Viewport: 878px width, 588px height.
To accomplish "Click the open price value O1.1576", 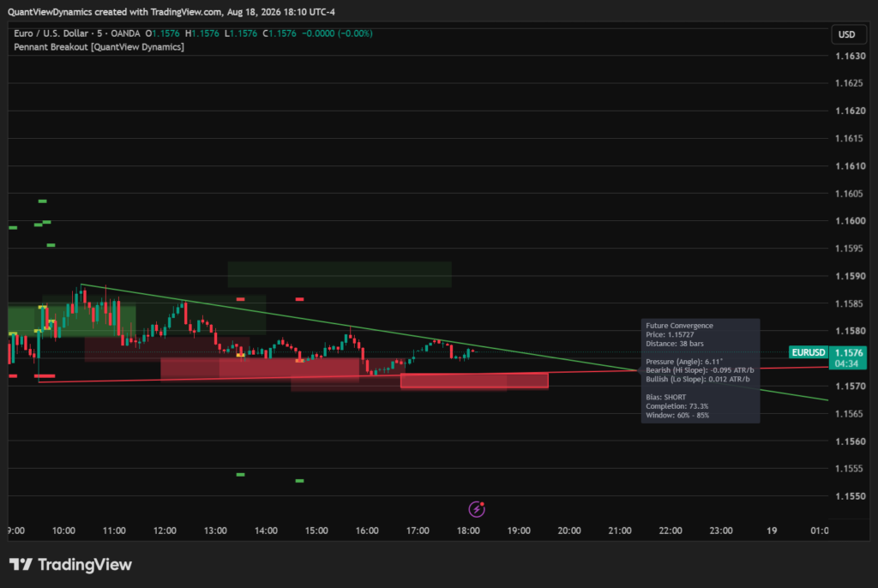I will [x=162, y=33].
